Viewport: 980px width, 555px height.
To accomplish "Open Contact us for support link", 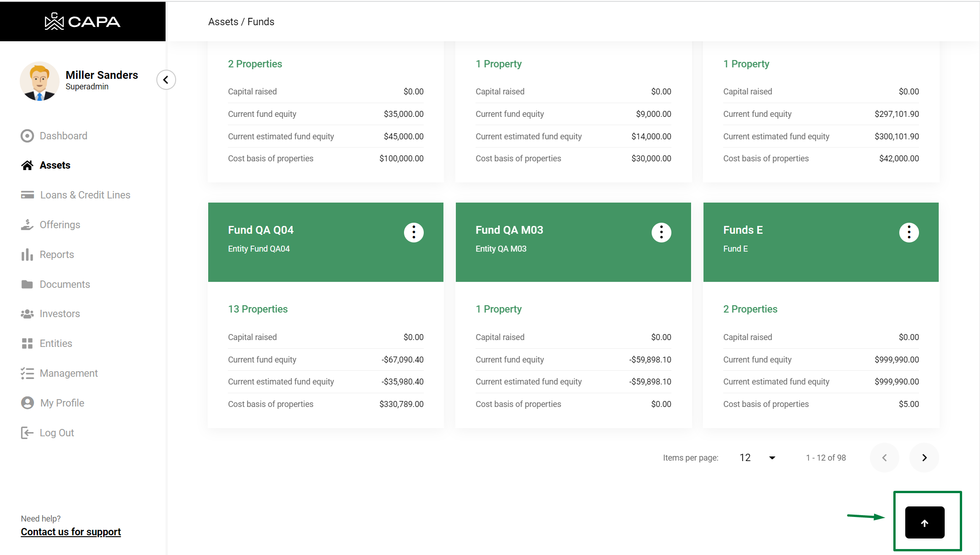I will point(71,532).
